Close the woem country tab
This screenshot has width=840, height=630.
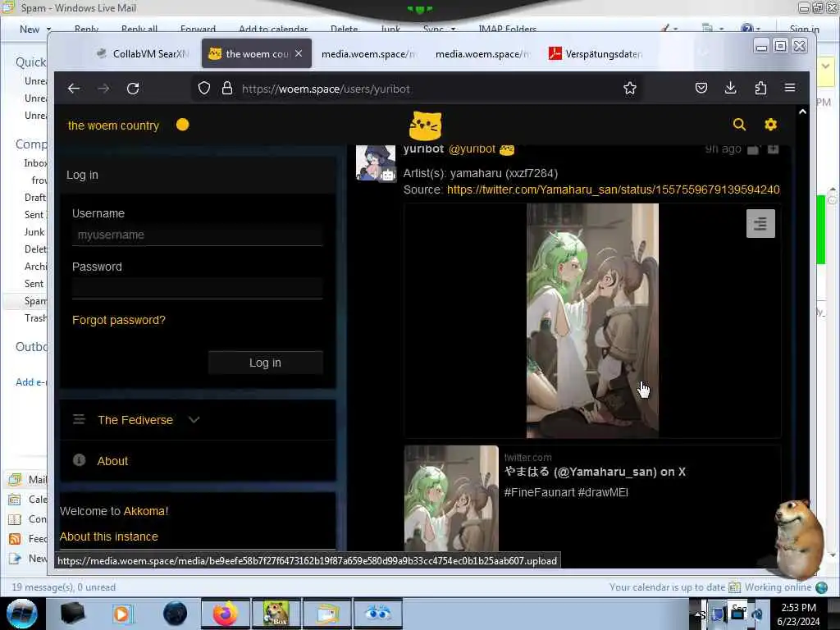point(299,53)
